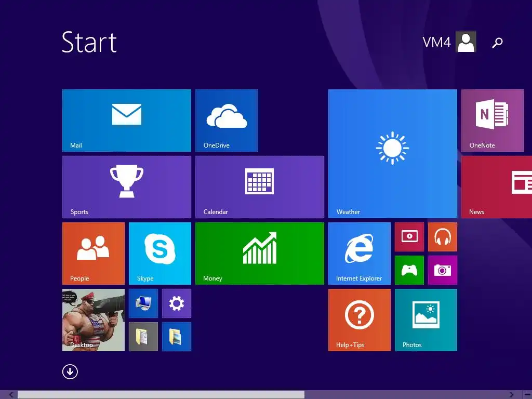Screen dimensions: 532x399
Task: Open the Documents folder tile
Action: (x=143, y=337)
